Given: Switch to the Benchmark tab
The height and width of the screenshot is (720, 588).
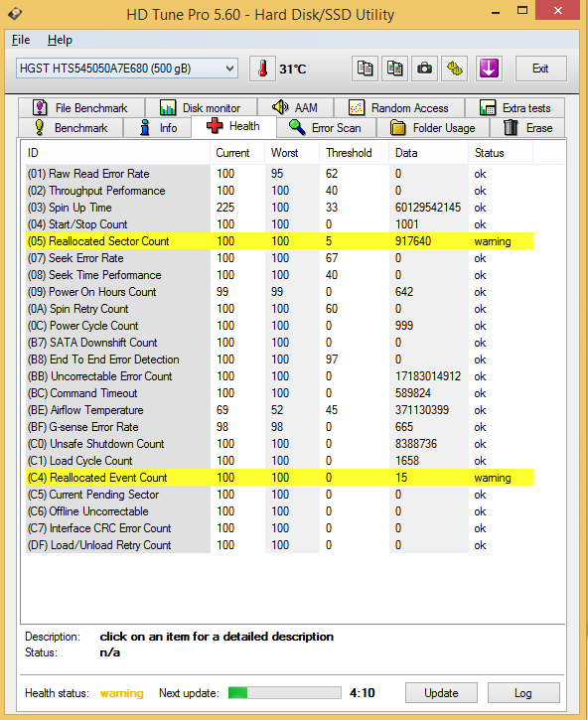Looking at the screenshot, I should (x=72, y=128).
